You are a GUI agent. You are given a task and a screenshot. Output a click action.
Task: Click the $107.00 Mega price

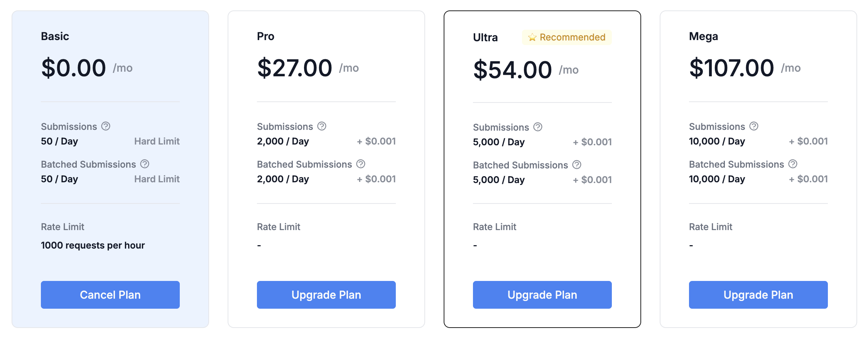coord(732,68)
